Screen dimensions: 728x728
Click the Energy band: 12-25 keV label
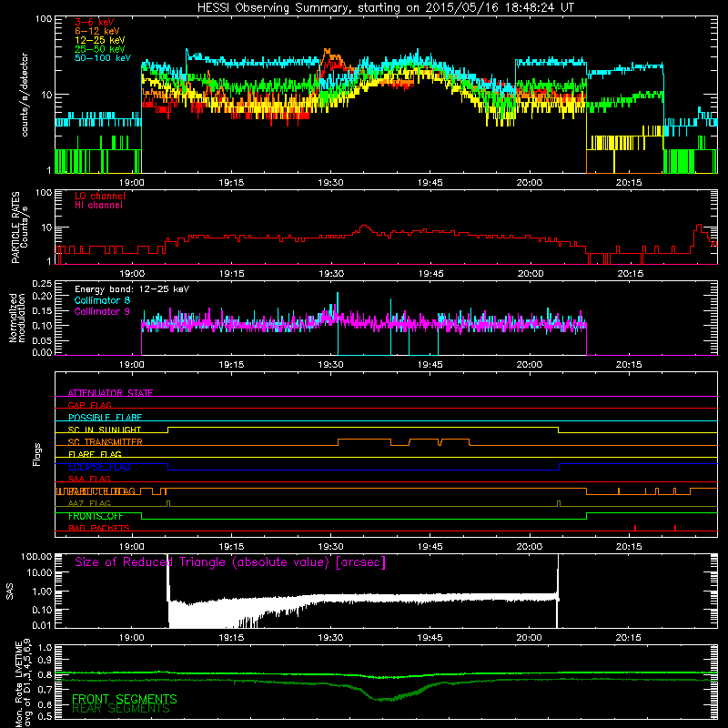pyautogui.click(x=132, y=289)
